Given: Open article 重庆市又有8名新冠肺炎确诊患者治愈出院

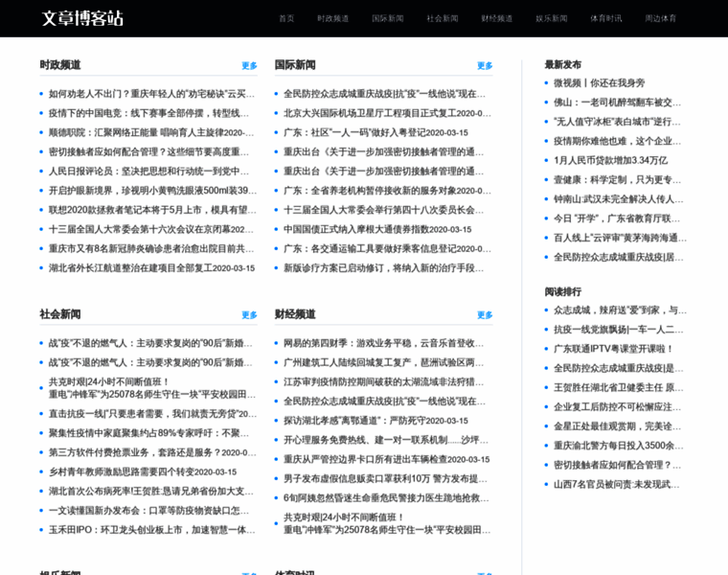Looking at the screenshot, I should (151, 249).
